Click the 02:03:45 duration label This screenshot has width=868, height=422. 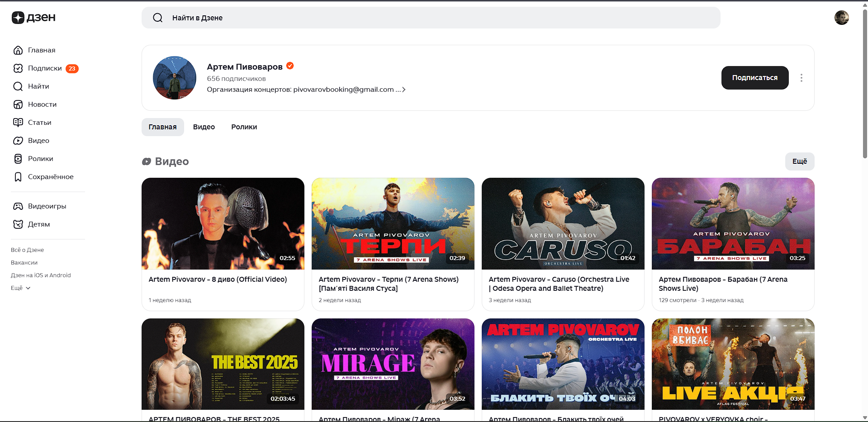coord(283,399)
